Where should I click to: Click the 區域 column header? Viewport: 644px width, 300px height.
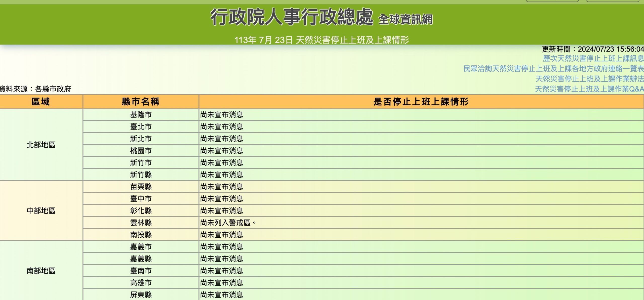41,102
